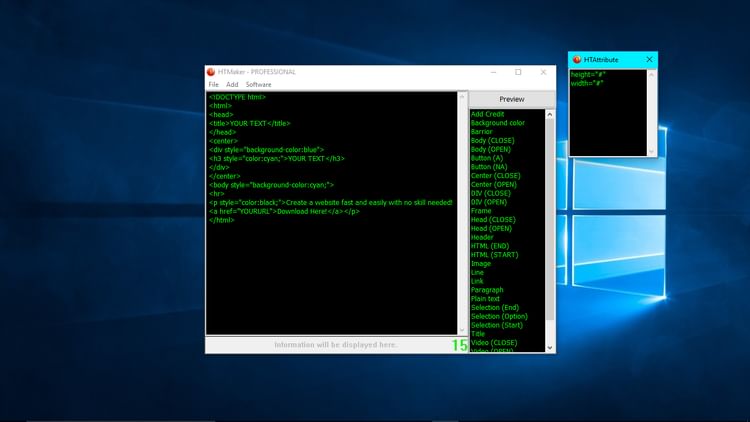The height and width of the screenshot is (422, 750).
Task: Select Center (CLOSE) list item
Action: tap(495, 176)
